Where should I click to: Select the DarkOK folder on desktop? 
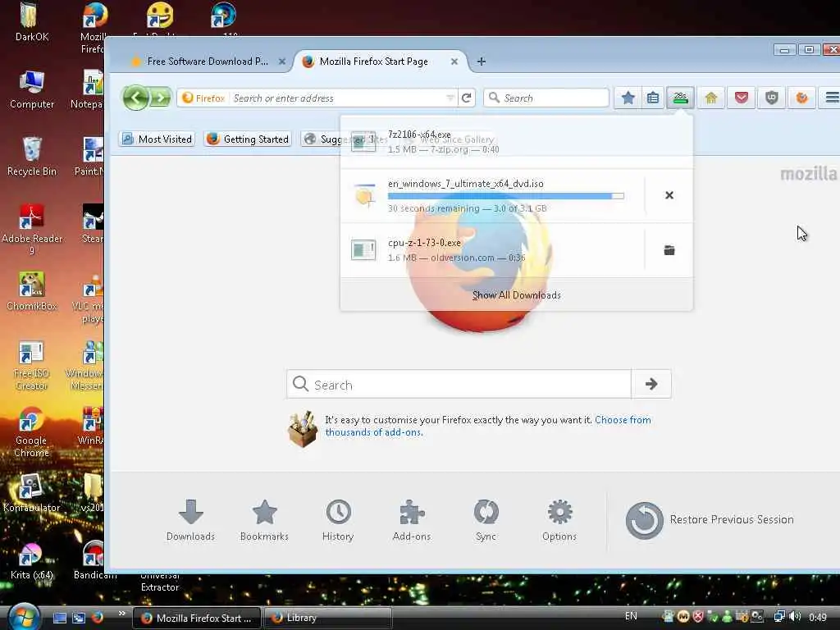(32, 22)
